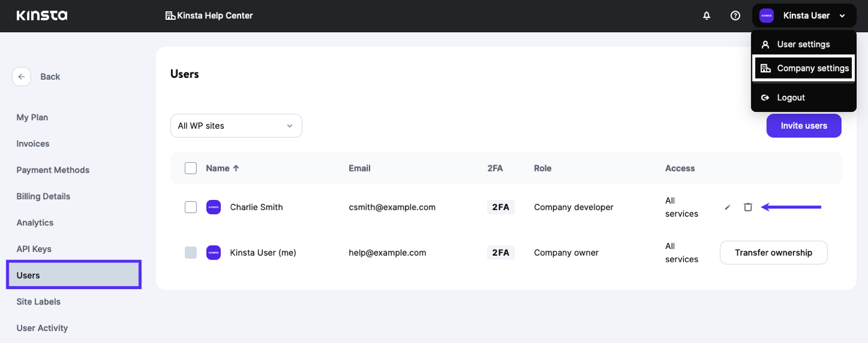Click the logout arrow icon

(x=765, y=98)
